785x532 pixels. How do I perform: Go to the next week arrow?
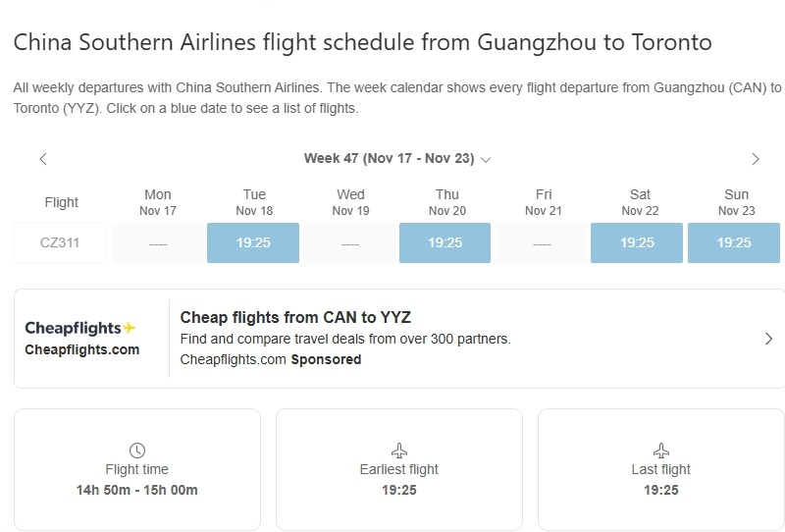(x=755, y=159)
